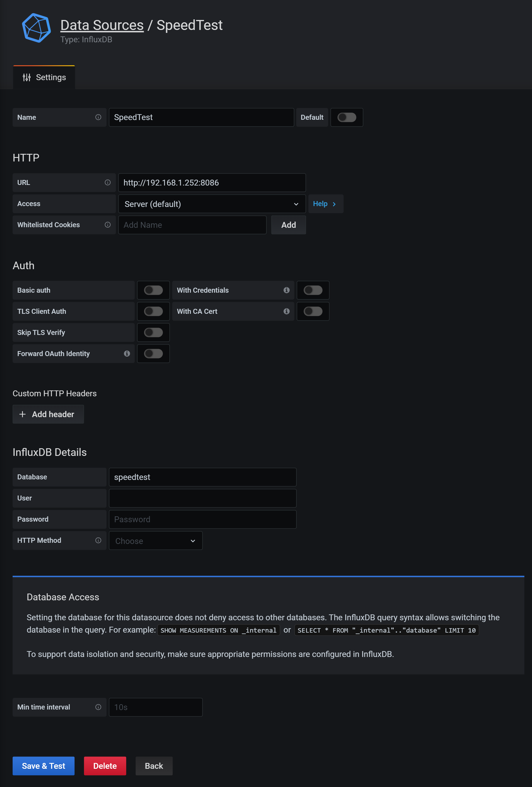Click the Custom HTTP Headers heading
The width and height of the screenshot is (532, 787).
(x=55, y=393)
